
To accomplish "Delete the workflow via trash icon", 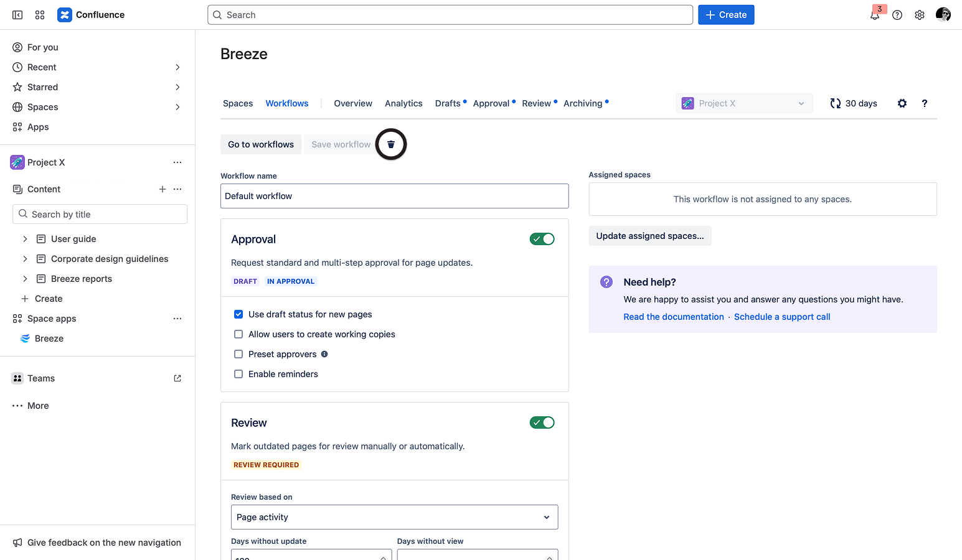I will coord(390,144).
